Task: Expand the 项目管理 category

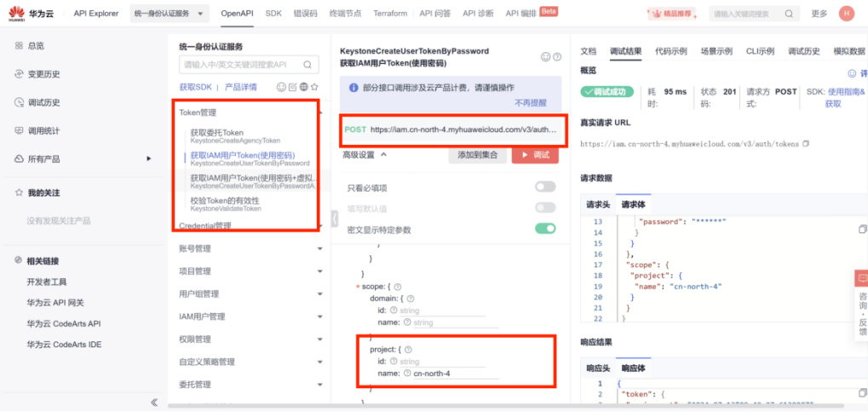Action: 320,272
